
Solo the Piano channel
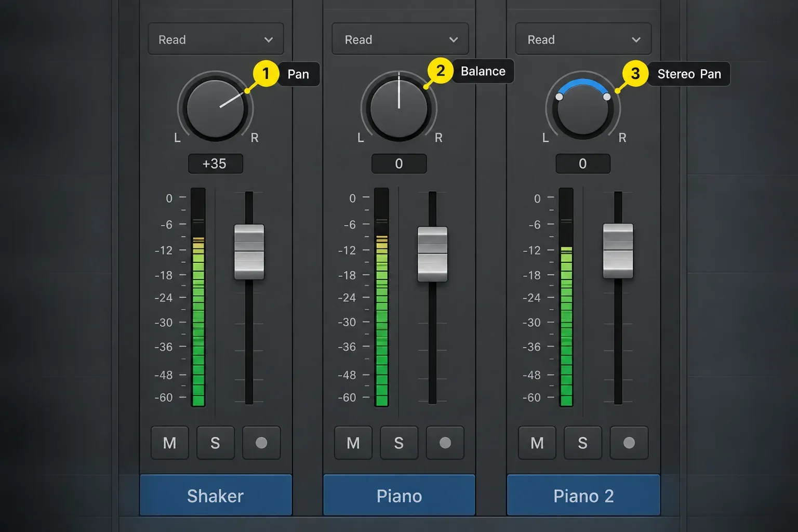tap(399, 443)
